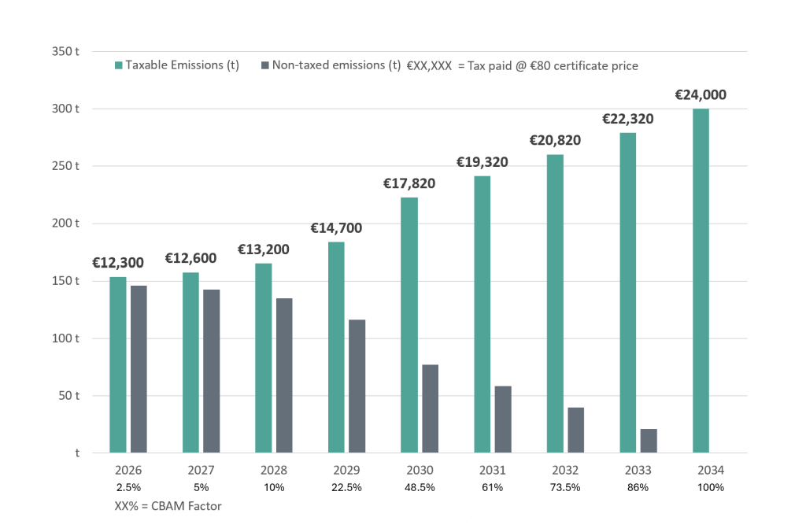Select the 2026 non-taxed gray bar
This screenshot has height=532, width=806.
139,369
